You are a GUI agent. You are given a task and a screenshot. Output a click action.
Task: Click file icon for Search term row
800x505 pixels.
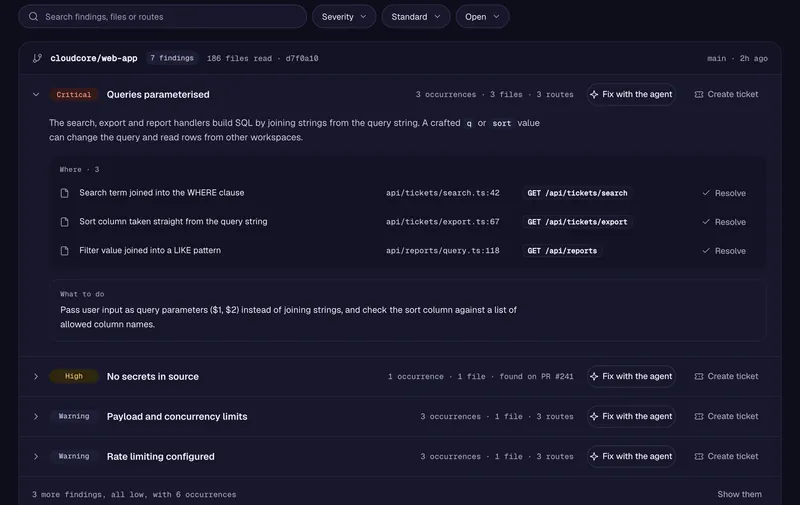pyautogui.click(x=64, y=193)
